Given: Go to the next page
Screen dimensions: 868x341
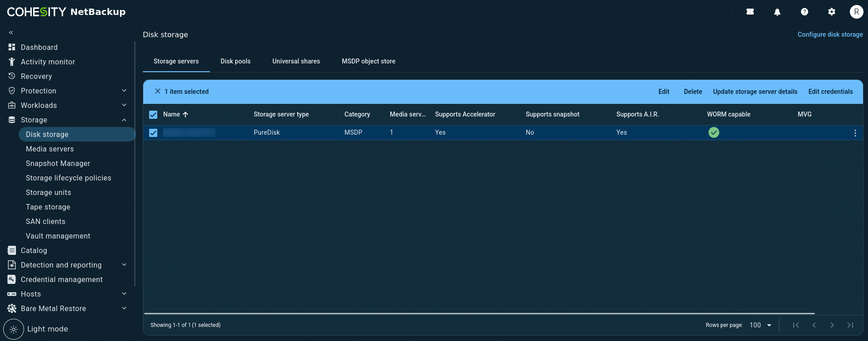Looking at the screenshot, I should point(832,325).
